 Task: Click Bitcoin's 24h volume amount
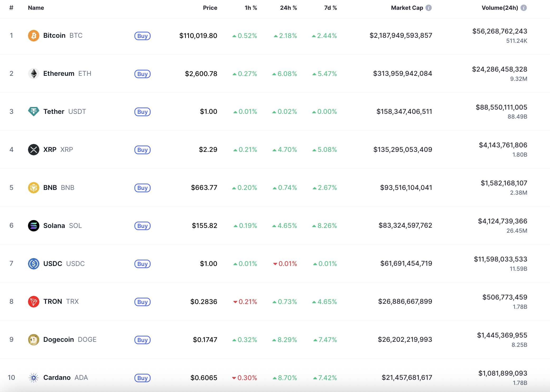click(500, 31)
